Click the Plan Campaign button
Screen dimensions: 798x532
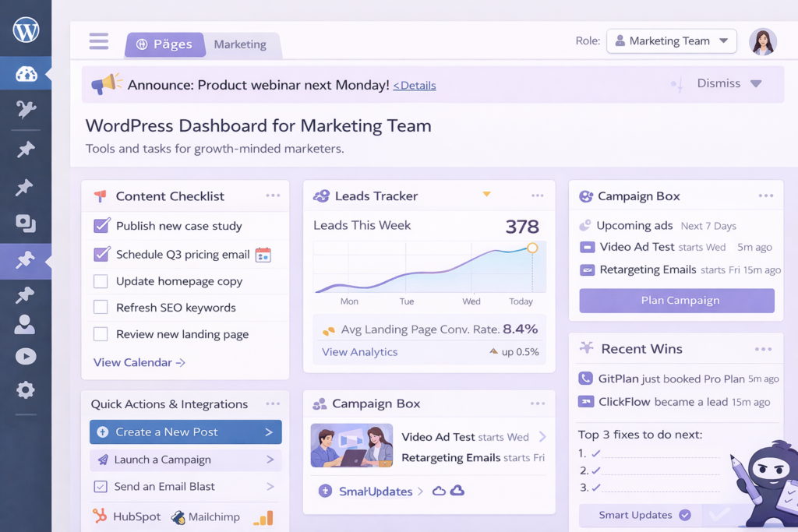[677, 301]
